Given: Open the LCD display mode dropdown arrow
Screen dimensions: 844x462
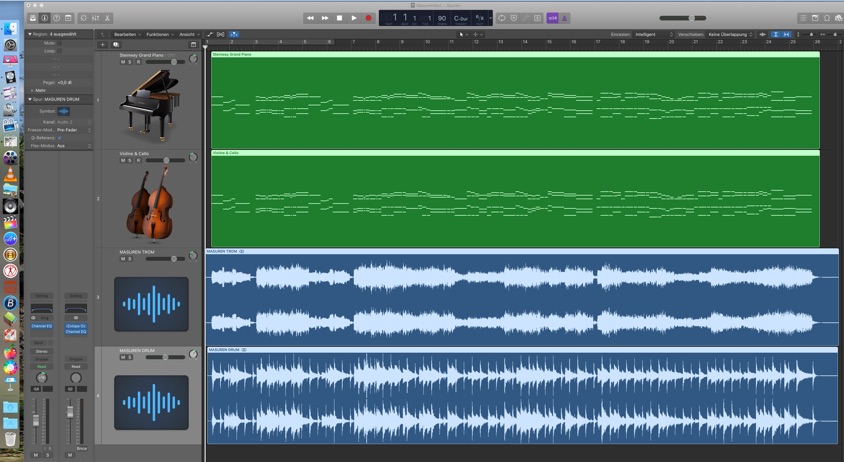Looking at the screenshot, I should pos(490,18).
